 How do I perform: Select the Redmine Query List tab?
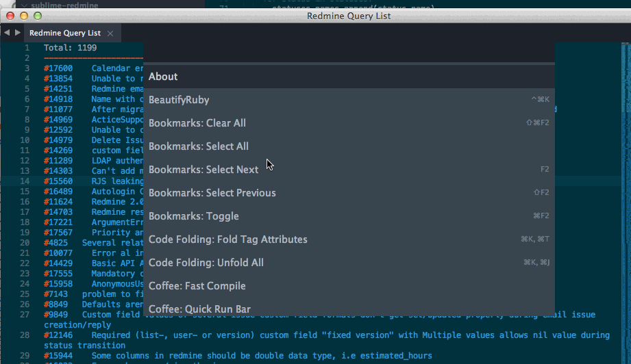pos(65,33)
